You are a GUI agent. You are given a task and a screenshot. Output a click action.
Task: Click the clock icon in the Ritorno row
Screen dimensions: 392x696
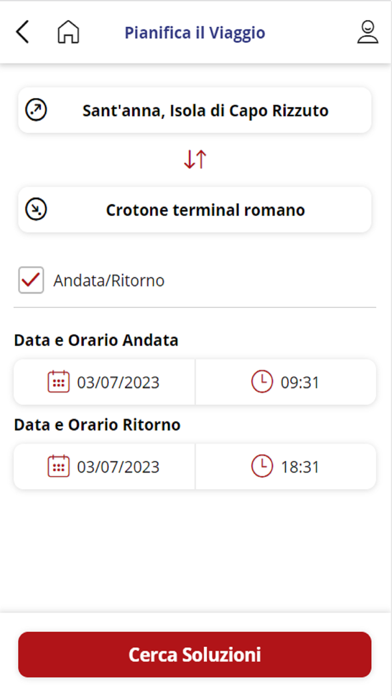(x=262, y=466)
